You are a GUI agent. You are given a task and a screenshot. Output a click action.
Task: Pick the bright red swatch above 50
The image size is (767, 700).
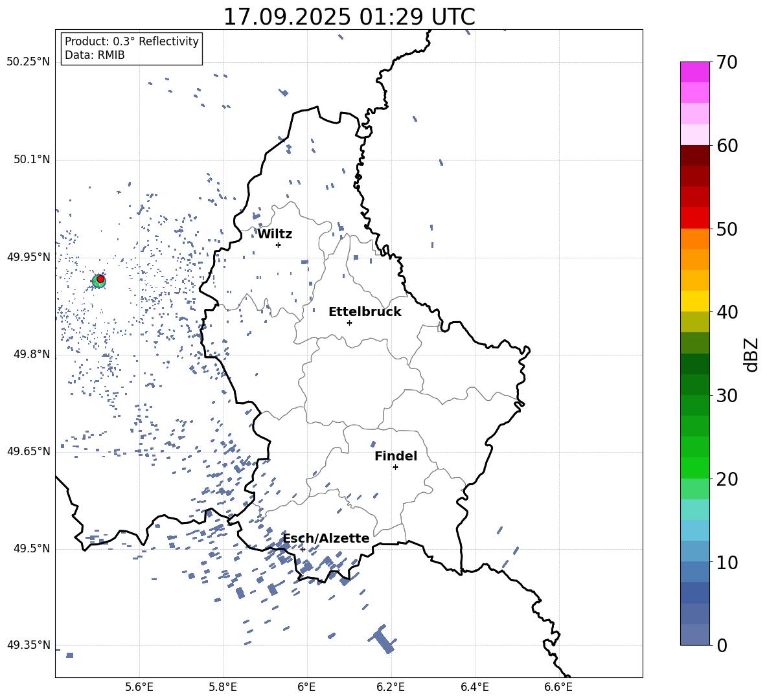[x=694, y=218]
